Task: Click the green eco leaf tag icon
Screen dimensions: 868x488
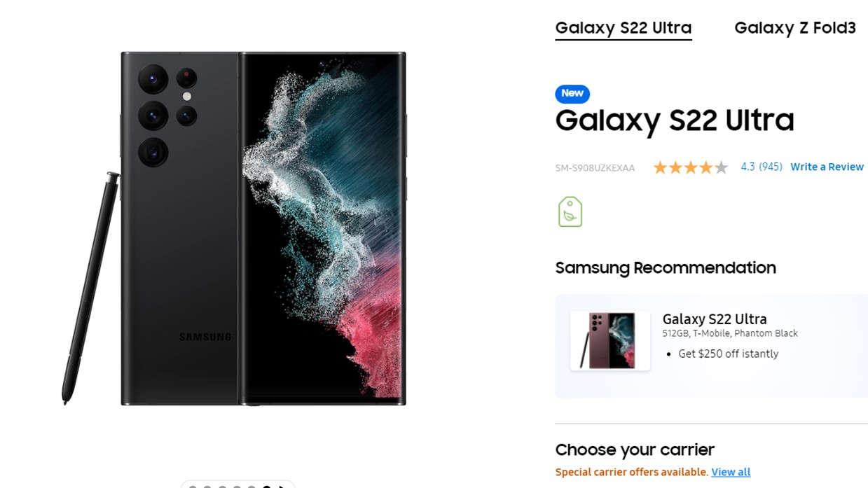Action: click(570, 211)
